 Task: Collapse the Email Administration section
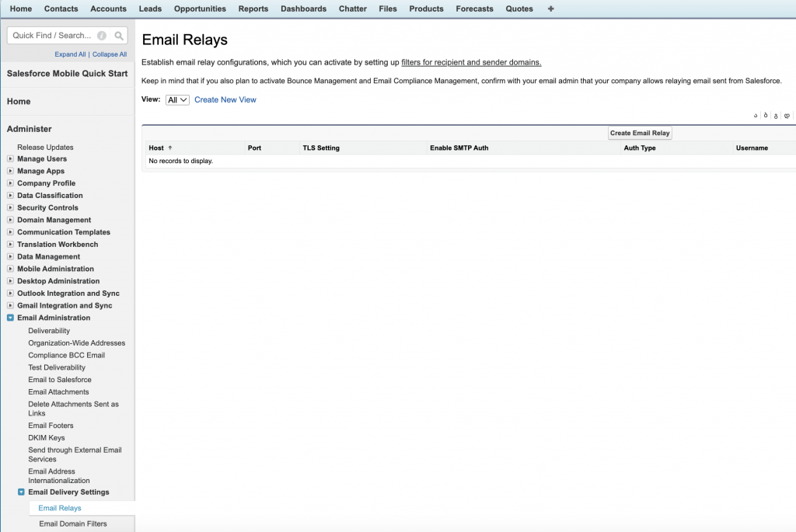(10, 318)
